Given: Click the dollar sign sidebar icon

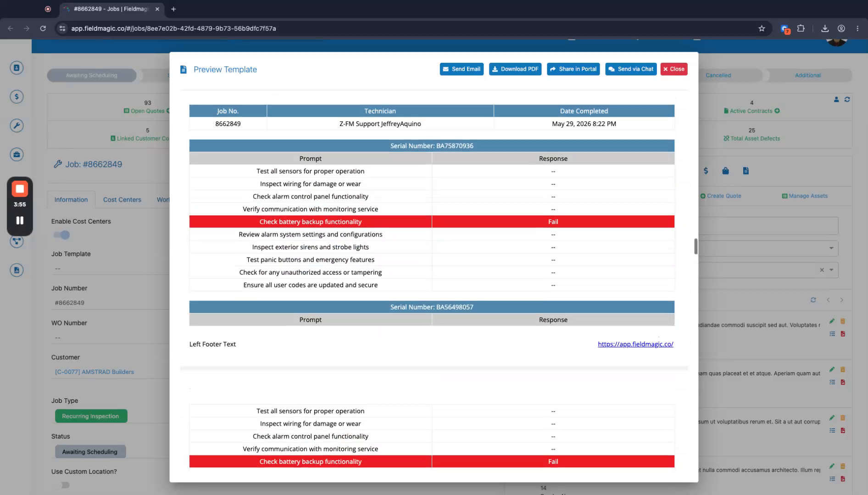Looking at the screenshot, I should point(17,97).
